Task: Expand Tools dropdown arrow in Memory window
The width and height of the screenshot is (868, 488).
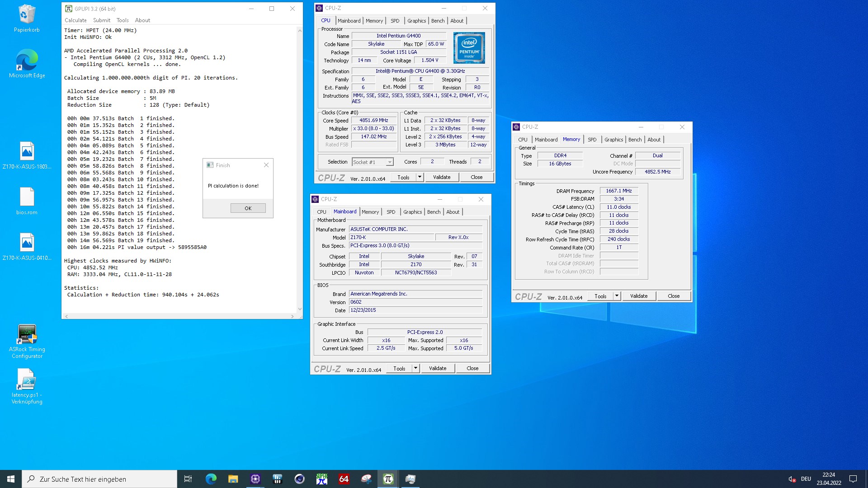Action: coord(617,296)
